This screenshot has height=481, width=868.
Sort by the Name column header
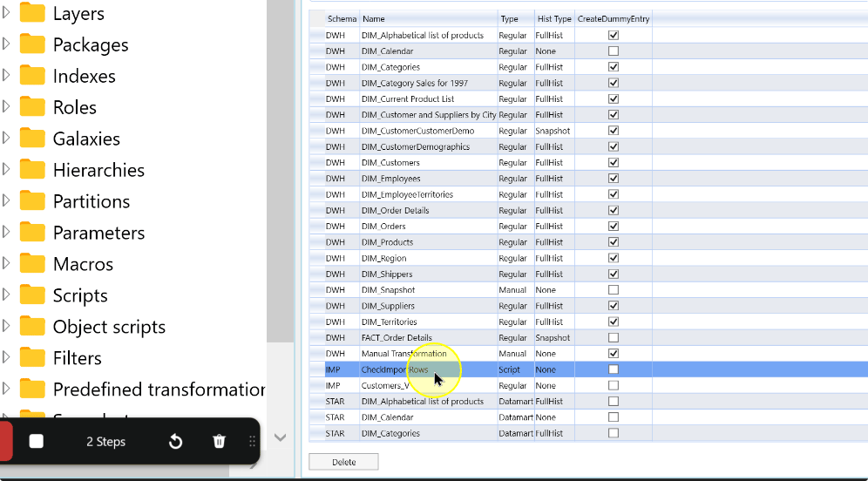[429, 19]
